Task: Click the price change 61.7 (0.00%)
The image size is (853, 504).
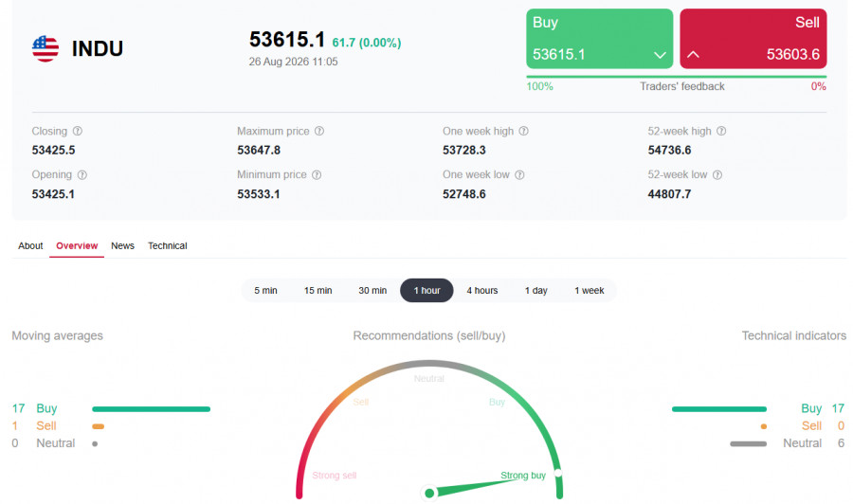Action: (x=367, y=43)
